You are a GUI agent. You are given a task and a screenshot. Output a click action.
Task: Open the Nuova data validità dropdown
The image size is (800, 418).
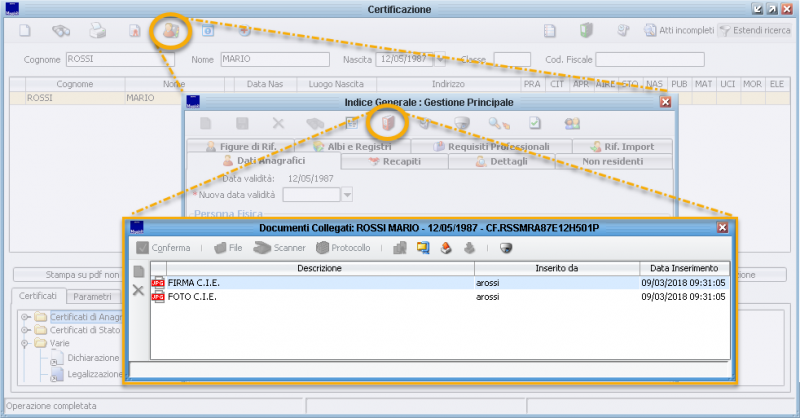point(347,194)
